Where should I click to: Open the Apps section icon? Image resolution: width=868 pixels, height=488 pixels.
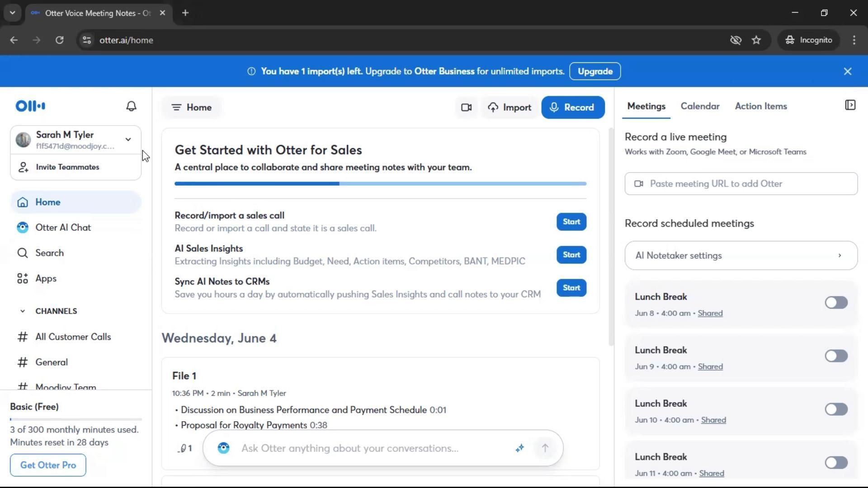click(23, 279)
